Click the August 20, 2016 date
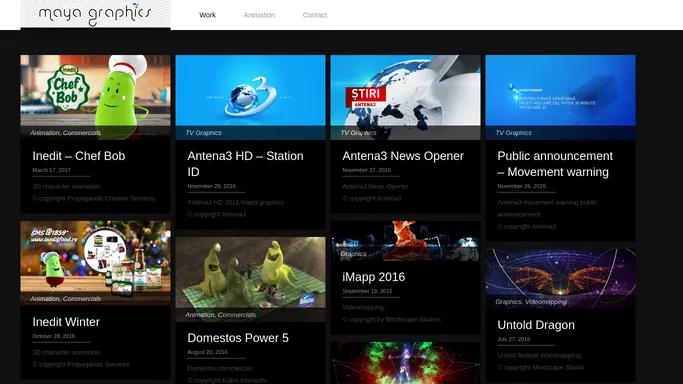The width and height of the screenshot is (683, 384). (207, 352)
